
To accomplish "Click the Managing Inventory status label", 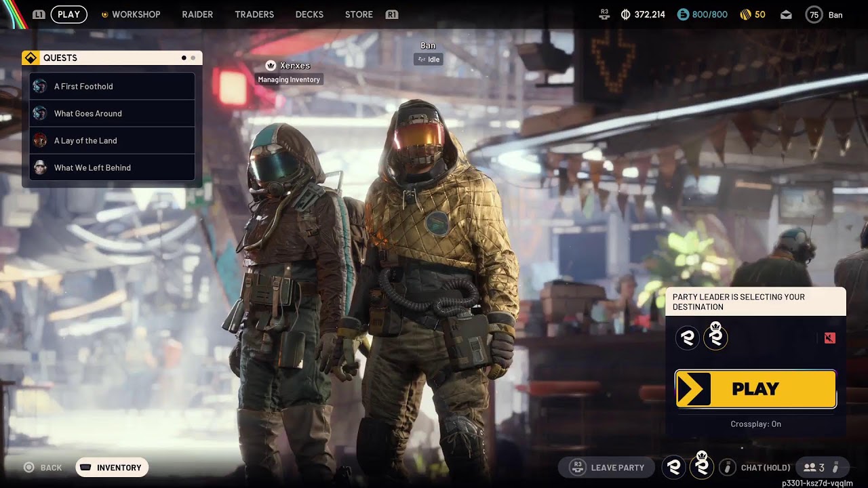I will 289,80.
